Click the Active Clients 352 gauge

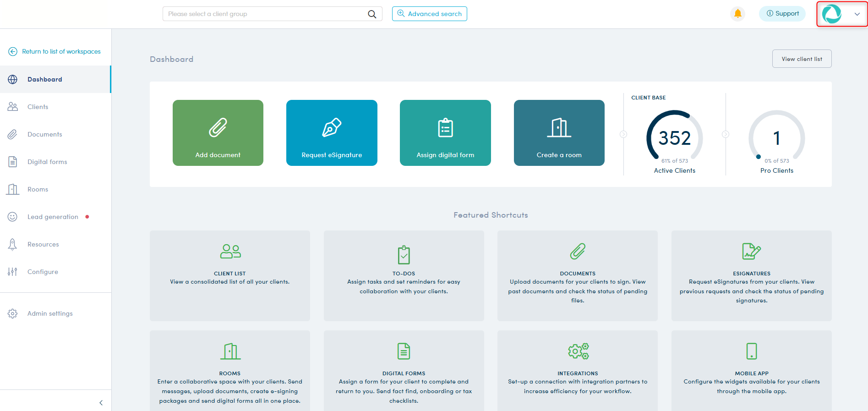(674, 138)
